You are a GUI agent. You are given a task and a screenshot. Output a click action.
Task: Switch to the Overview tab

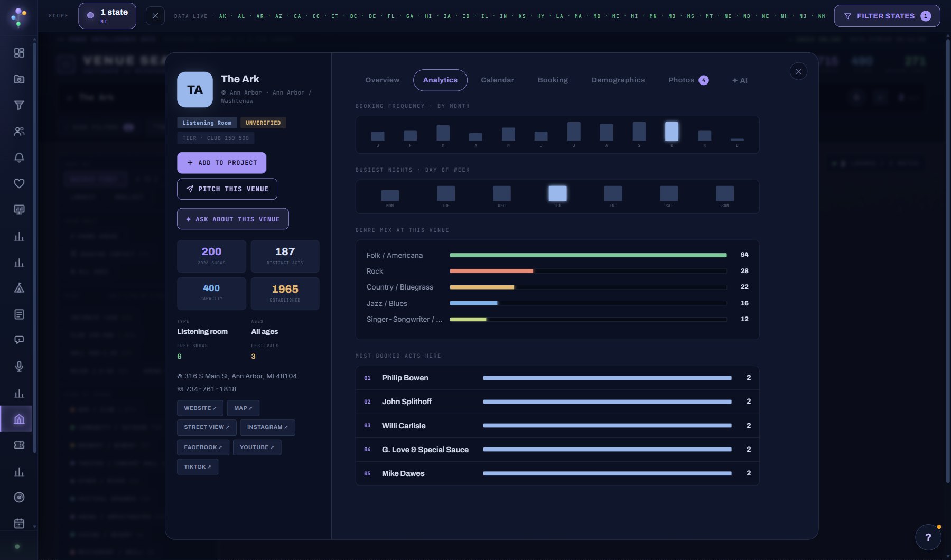coord(383,80)
